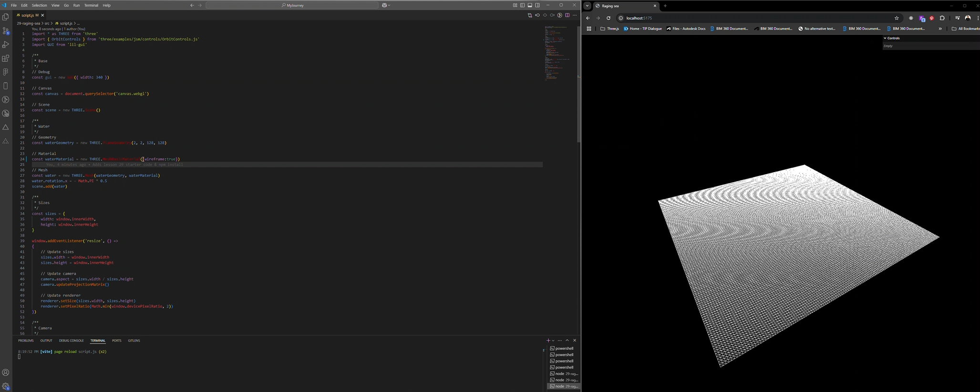Viewport: 980px width, 392px height.
Task: Open the No alternative text bookmark
Action: pos(817,29)
